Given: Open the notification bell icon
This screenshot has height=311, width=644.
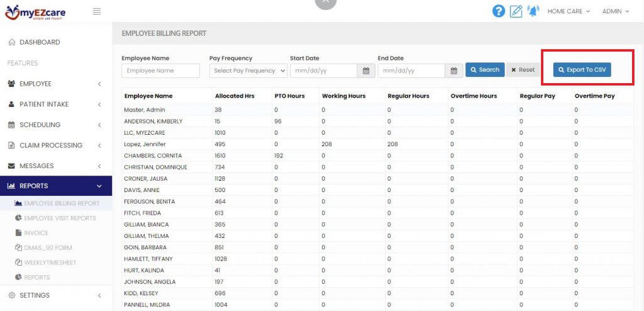Looking at the screenshot, I should [x=533, y=11].
